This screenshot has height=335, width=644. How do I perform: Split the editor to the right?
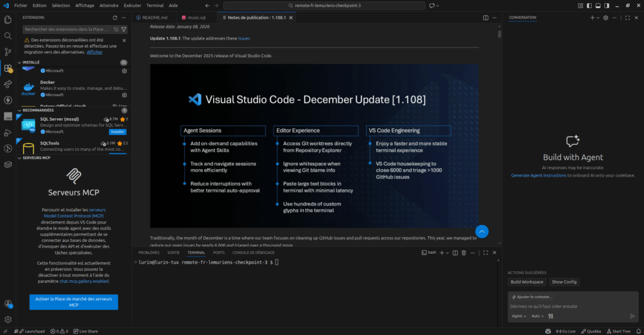coord(486,18)
